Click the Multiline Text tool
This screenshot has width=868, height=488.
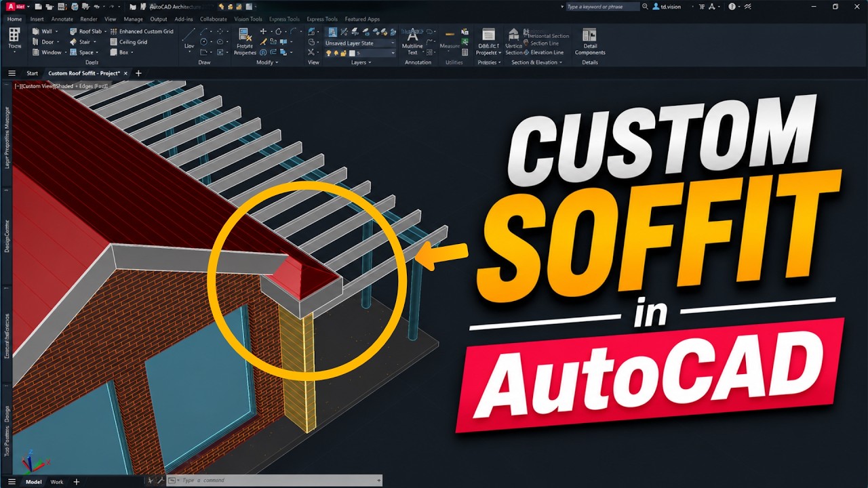pyautogui.click(x=412, y=42)
